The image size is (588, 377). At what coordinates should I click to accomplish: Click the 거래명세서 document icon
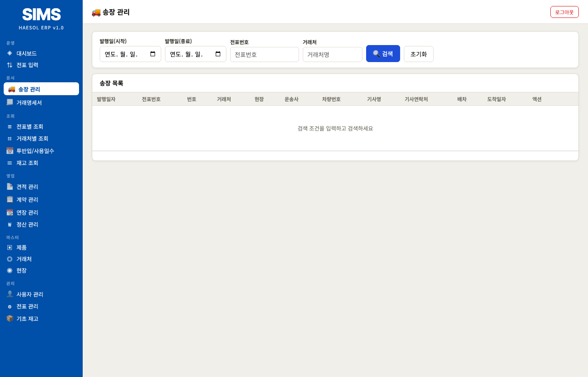click(x=10, y=102)
